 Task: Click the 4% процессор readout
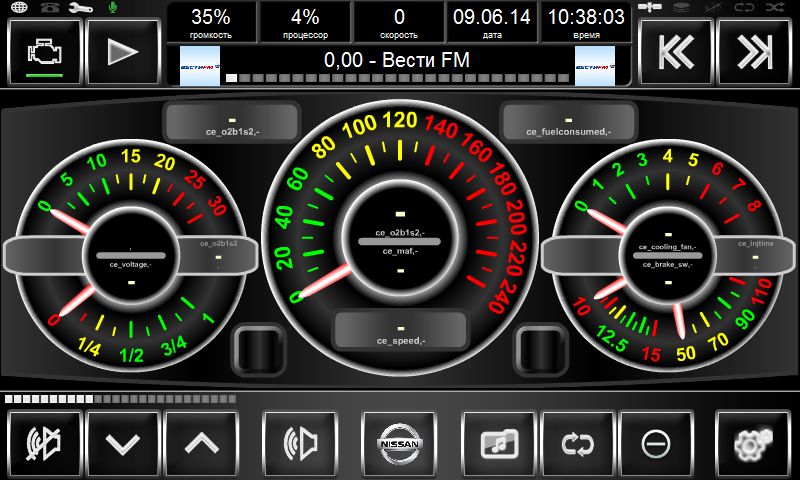pyautogui.click(x=305, y=23)
